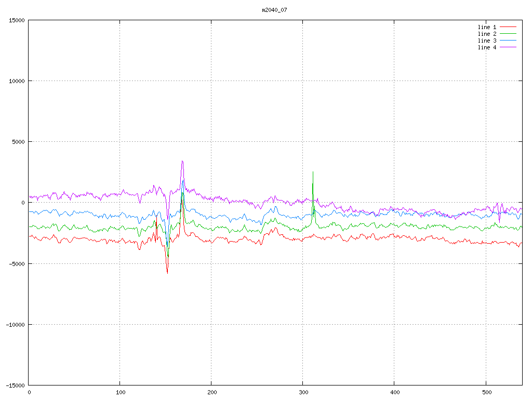Click the purple line 4 legend sample

(508, 47)
